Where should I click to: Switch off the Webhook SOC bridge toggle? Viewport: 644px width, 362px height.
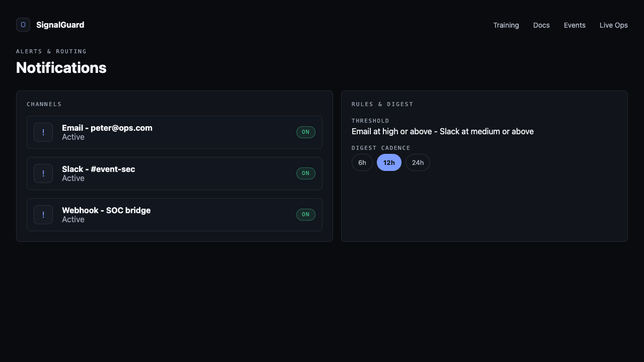[306, 215]
